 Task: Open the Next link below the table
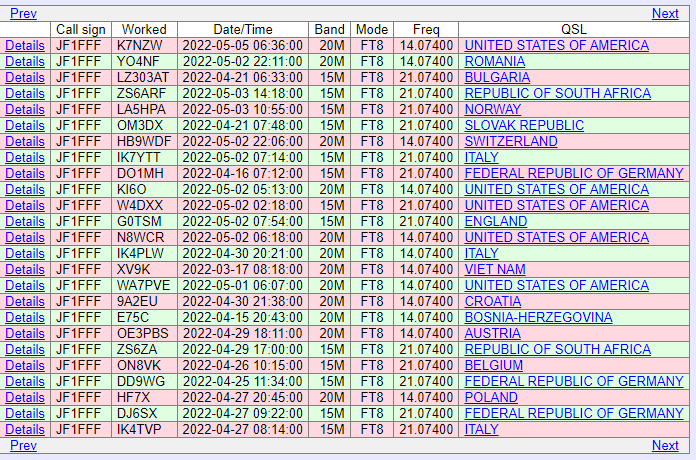pyautogui.click(x=665, y=445)
